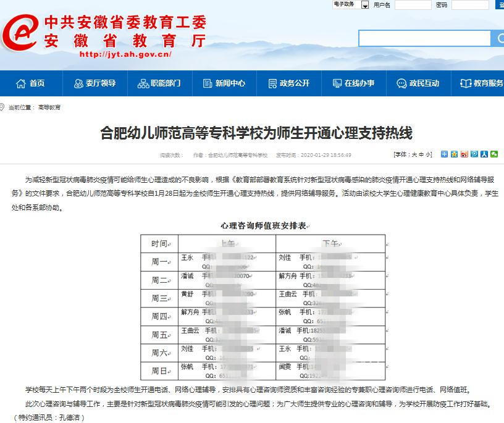Viewport: 504px width, 423px height.
Task: Click the location pin icon by 当前位置
Action: coord(2,107)
